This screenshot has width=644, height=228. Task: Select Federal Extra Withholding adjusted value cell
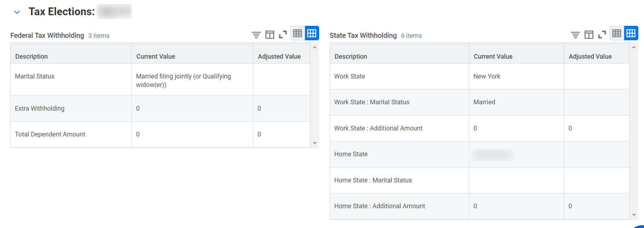tap(282, 109)
